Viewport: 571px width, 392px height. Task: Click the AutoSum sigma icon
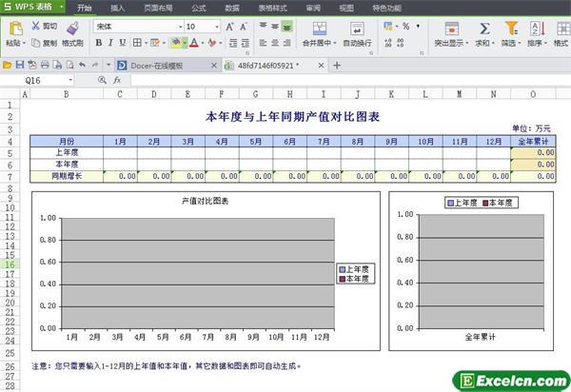point(484,28)
